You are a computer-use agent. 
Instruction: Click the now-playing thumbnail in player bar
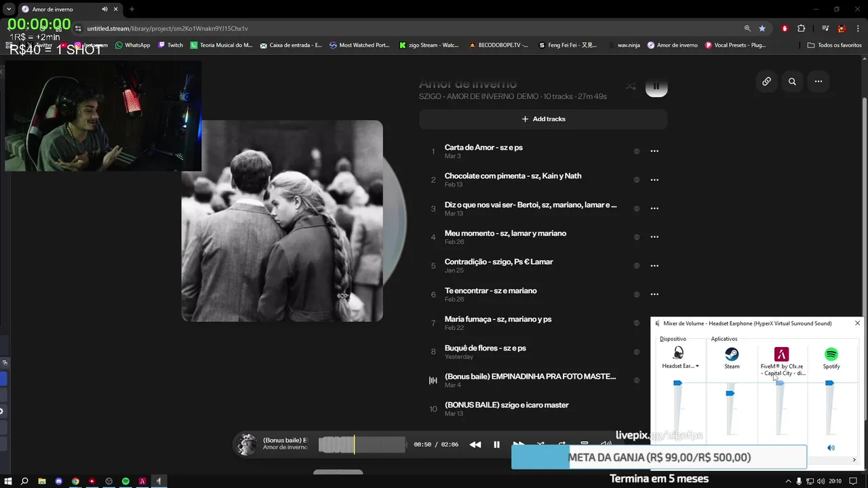(248, 444)
